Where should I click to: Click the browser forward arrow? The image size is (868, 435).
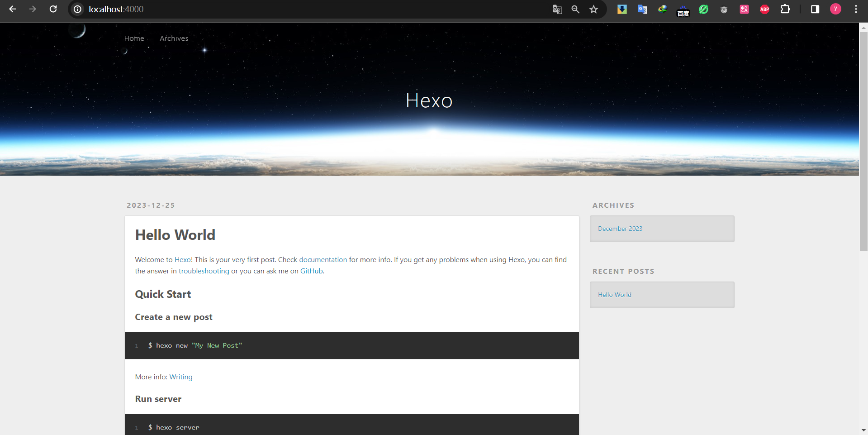(33, 9)
